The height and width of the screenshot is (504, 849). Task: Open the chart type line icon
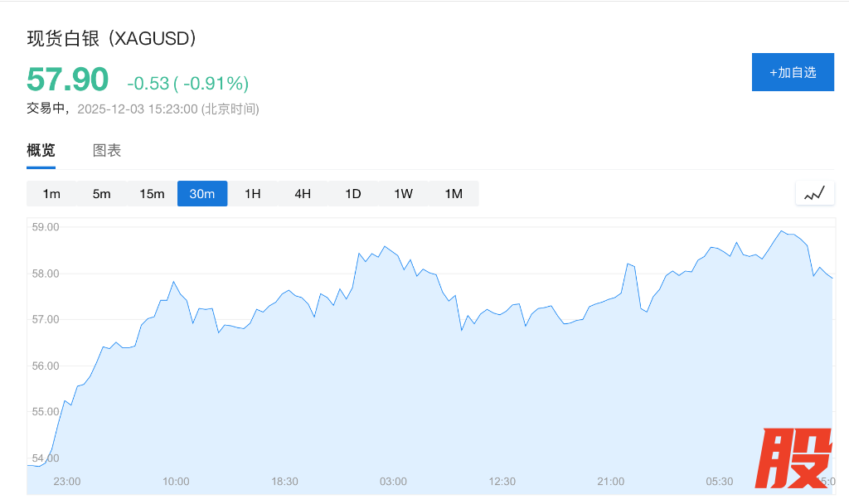[814, 193]
